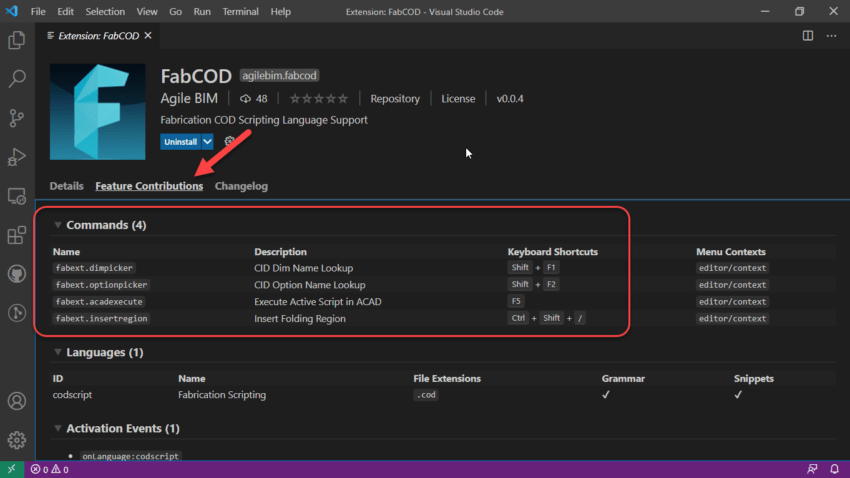Select the Extension: FabCOD editor tab
Viewport: 850px width, 478px height.
(x=99, y=36)
